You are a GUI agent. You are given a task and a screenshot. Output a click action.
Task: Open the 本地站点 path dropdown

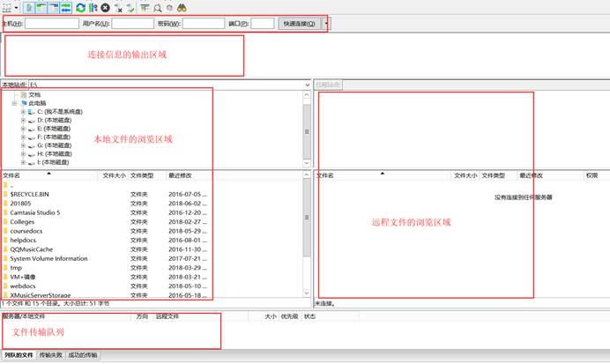[x=307, y=85]
